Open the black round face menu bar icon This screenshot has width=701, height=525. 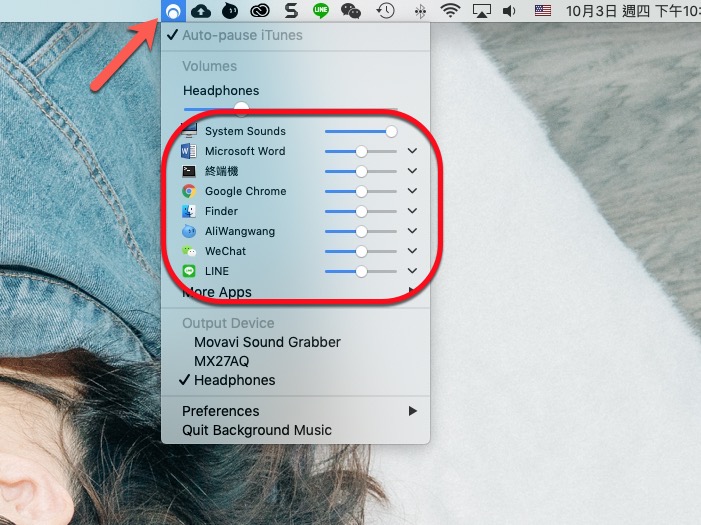[230, 11]
